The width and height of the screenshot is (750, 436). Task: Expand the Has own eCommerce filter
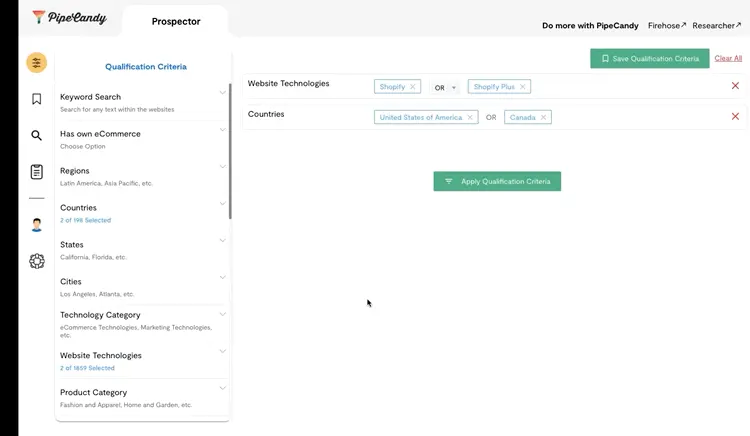[223, 130]
